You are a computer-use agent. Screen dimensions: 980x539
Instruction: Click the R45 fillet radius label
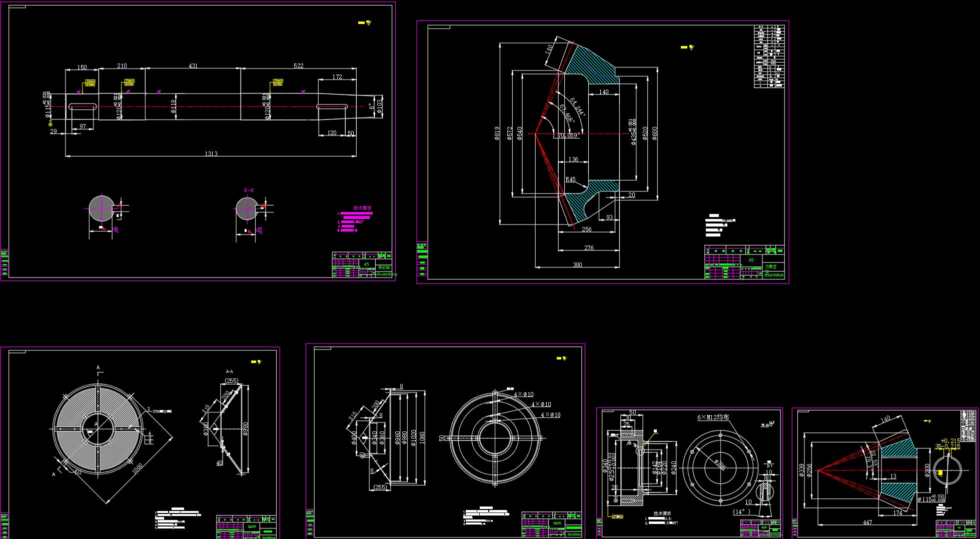pos(570,179)
